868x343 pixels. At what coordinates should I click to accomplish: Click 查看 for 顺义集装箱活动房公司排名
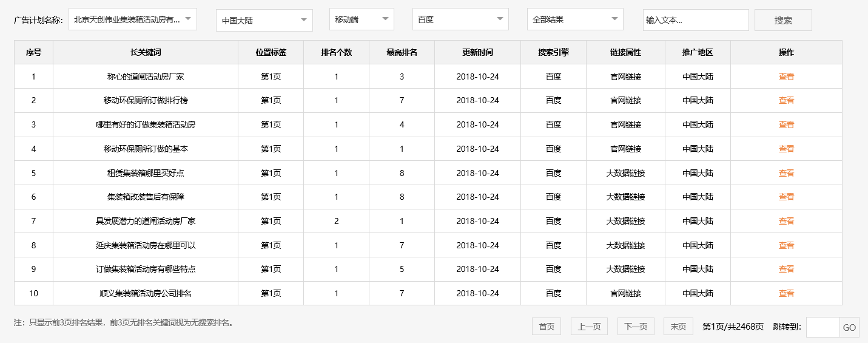[x=786, y=293]
